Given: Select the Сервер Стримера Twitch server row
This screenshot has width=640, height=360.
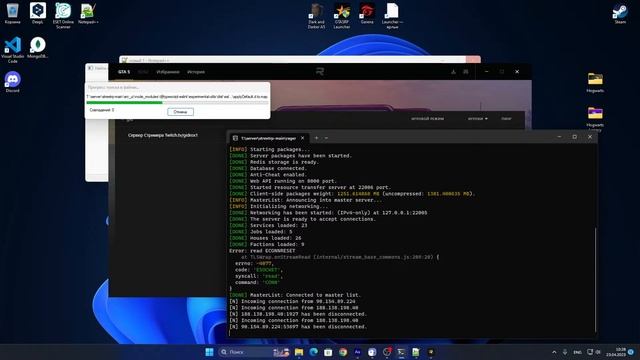Looking at the screenshot, I should click(163, 135).
